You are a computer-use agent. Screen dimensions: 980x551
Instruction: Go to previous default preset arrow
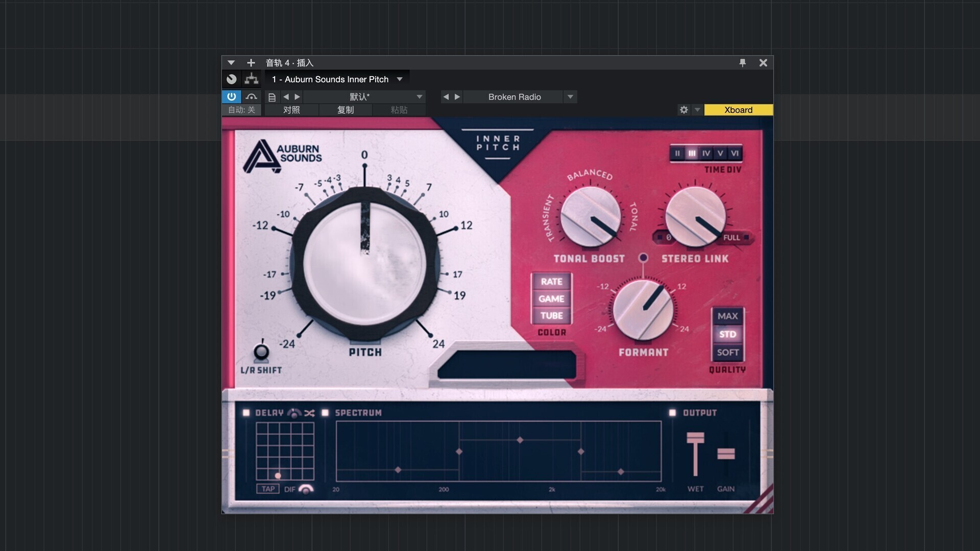[x=286, y=97]
